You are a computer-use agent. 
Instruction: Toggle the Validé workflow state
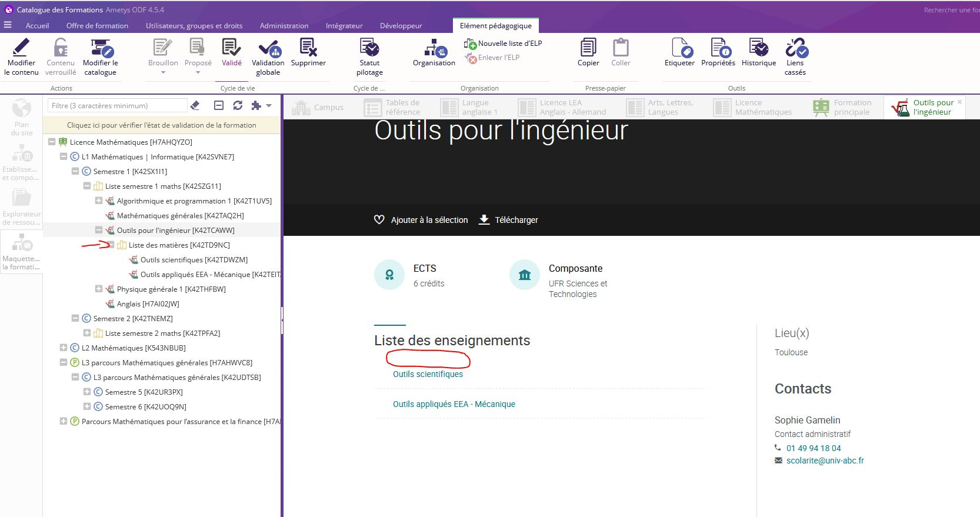click(231, 48)
